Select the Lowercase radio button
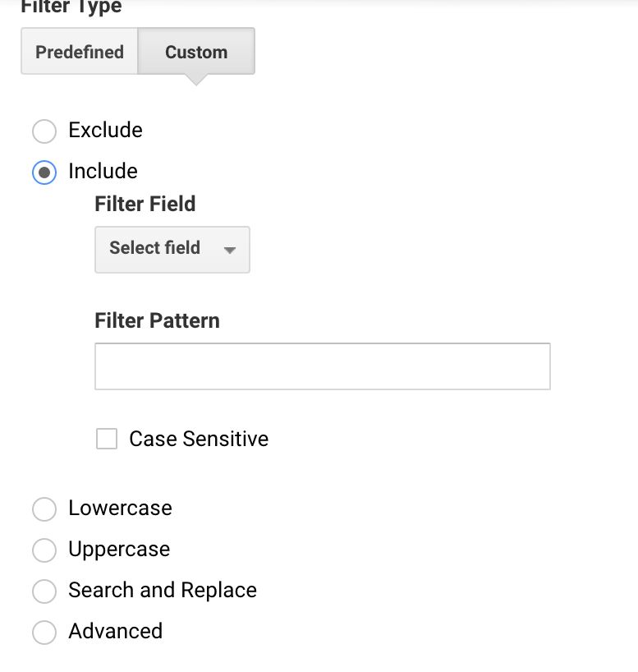638x672 pixels. [x=44, y=509]
